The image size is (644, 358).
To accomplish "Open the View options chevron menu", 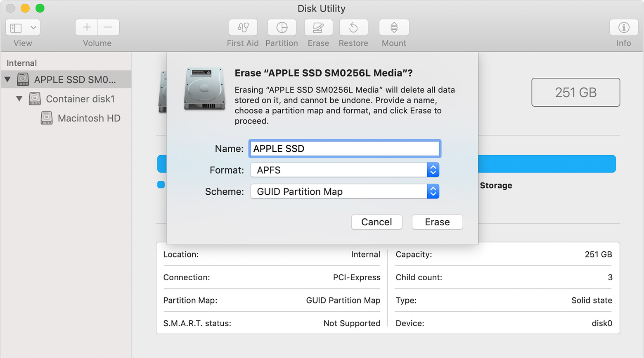I will [x=33, y=28].
